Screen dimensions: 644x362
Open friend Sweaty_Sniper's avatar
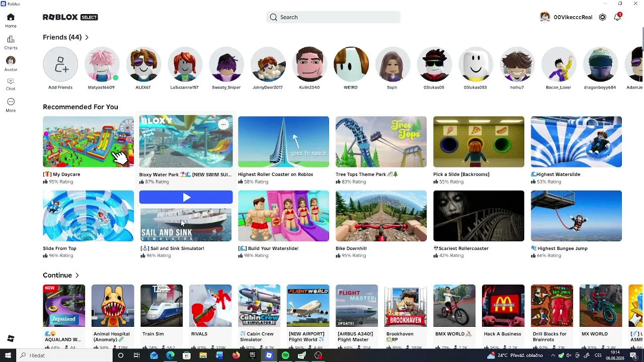226,64
